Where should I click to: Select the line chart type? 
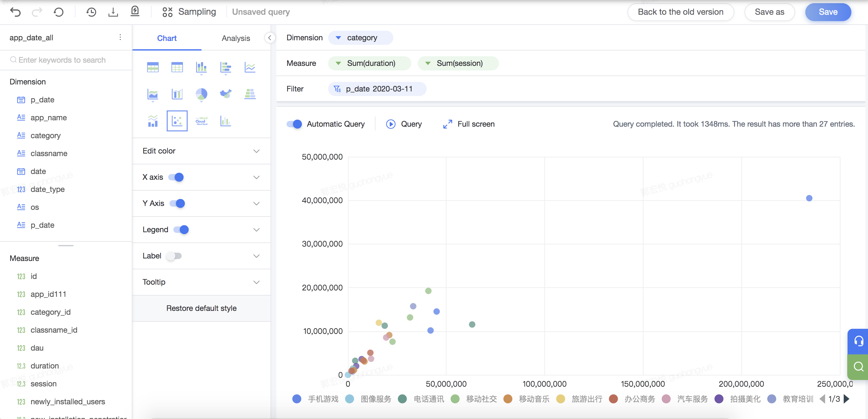250,67
